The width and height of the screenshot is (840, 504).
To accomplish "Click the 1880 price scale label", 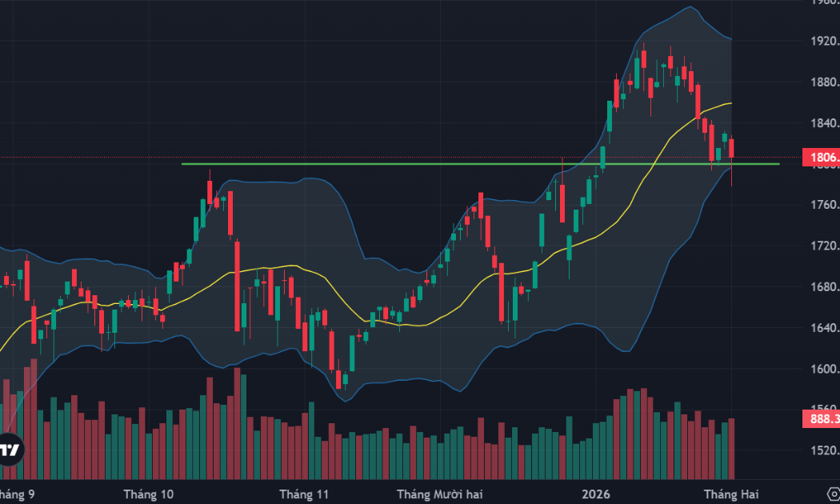I will coord(822,82).
